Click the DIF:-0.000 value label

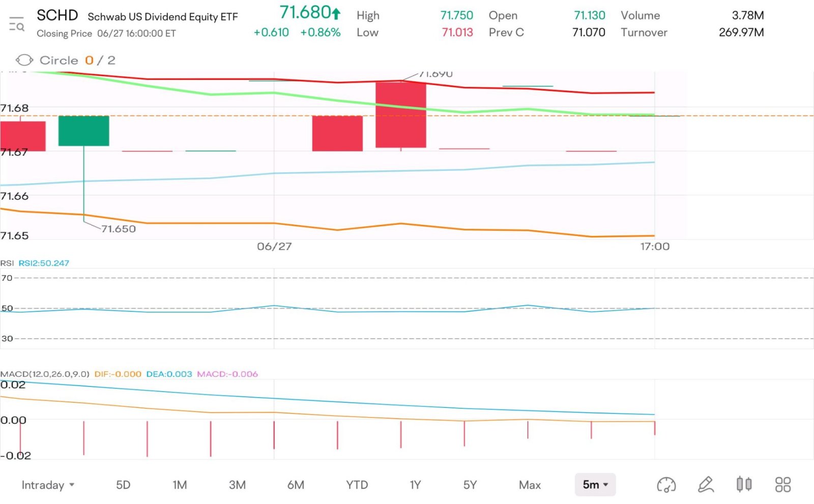click(x=118, y=374)
